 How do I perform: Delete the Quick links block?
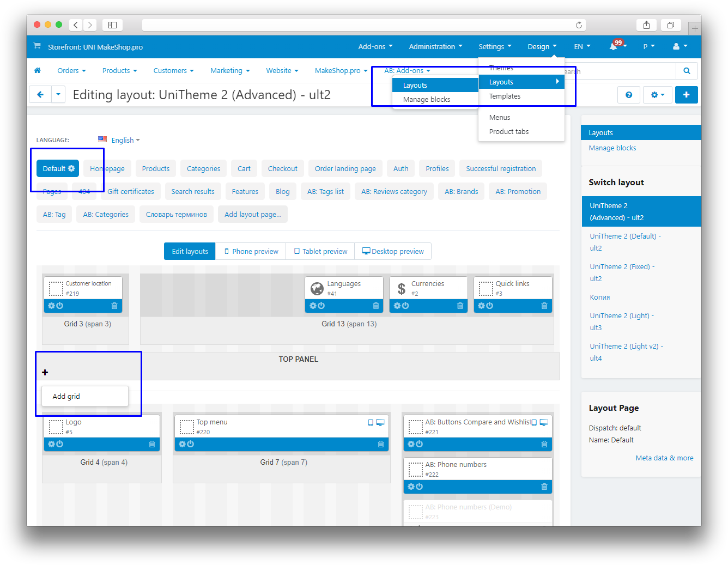click(544, 306)
